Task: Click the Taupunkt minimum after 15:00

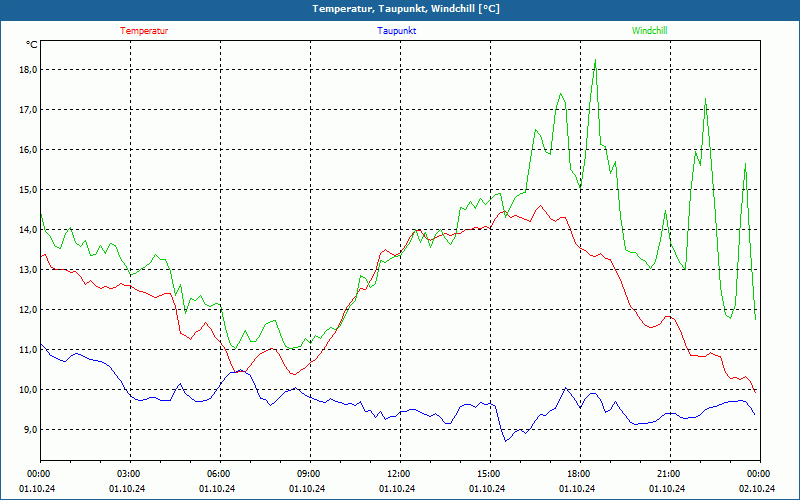Action: tap(506, 440)
